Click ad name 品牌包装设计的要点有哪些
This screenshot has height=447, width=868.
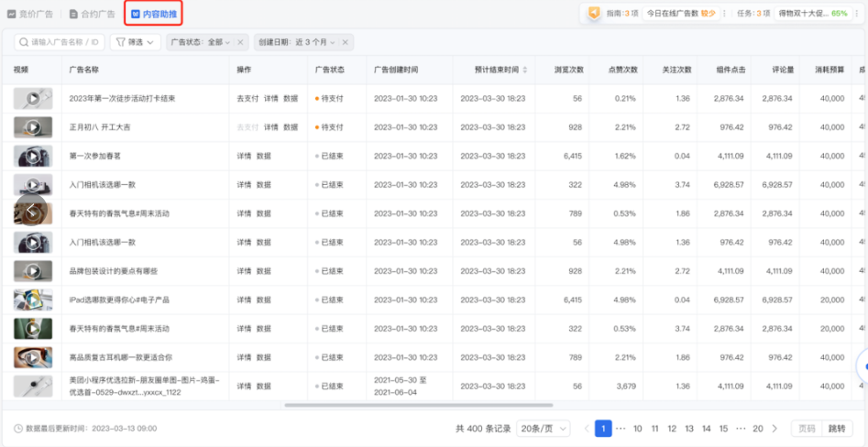pyautogui.click(x=114, y=271)
